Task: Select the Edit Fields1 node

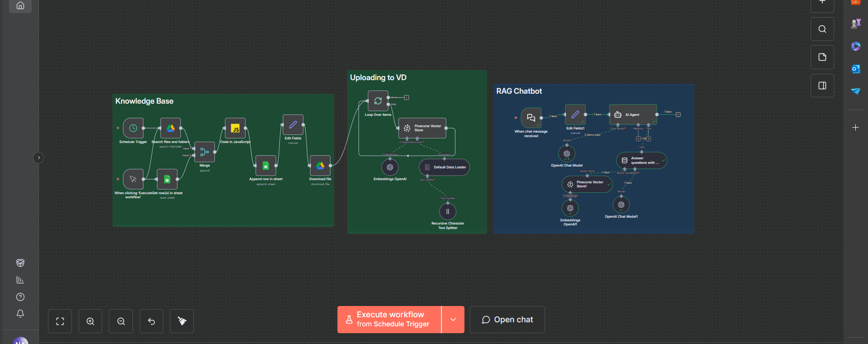Action: coord(576,115)
